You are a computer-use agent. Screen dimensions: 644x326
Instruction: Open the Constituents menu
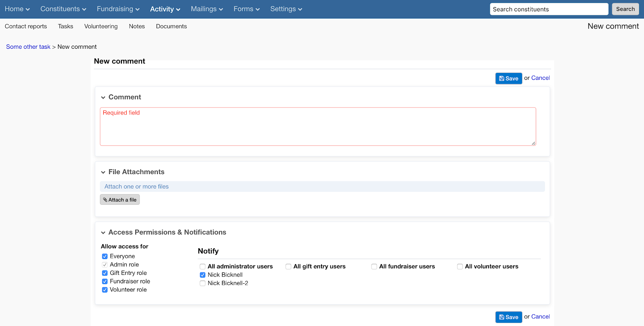tap(63, 9)
